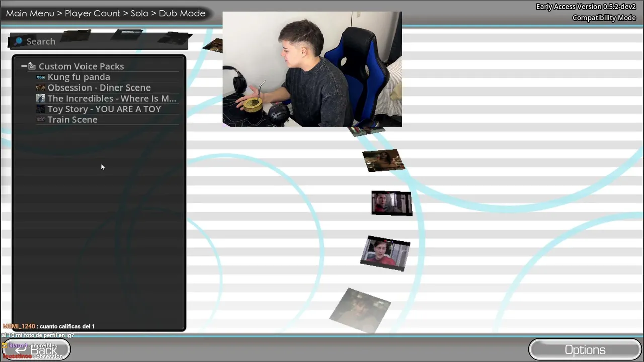The height and width of the screenshot is (362, 644).
Task: Go to Main Menu in the breadcrumb
Action: click(30, 13)
